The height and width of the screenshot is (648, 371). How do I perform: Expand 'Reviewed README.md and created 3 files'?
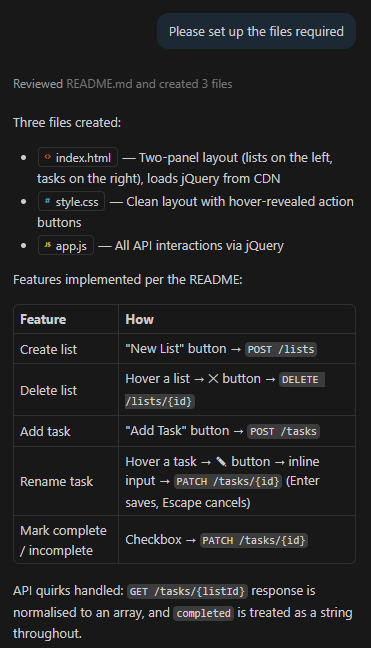pos(123,84)
